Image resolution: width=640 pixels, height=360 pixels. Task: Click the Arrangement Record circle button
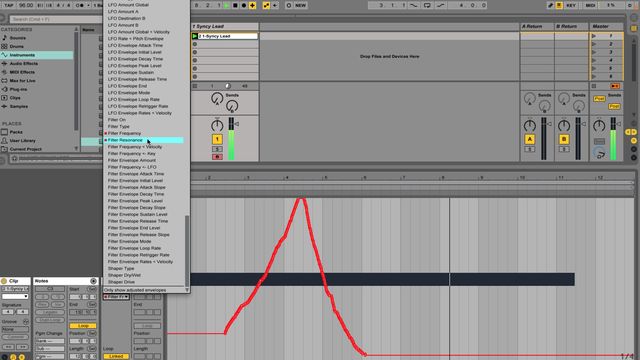pyautogui.click(x=244, y=5)
